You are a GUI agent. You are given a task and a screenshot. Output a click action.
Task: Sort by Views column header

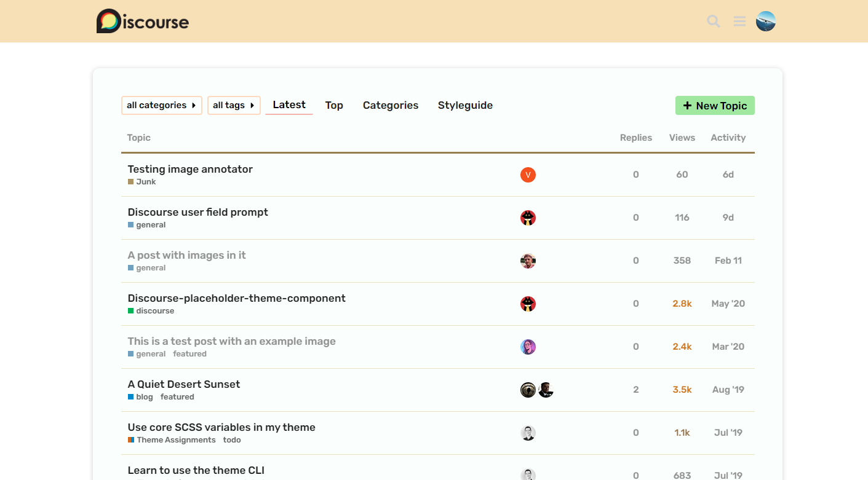[682, 138]
